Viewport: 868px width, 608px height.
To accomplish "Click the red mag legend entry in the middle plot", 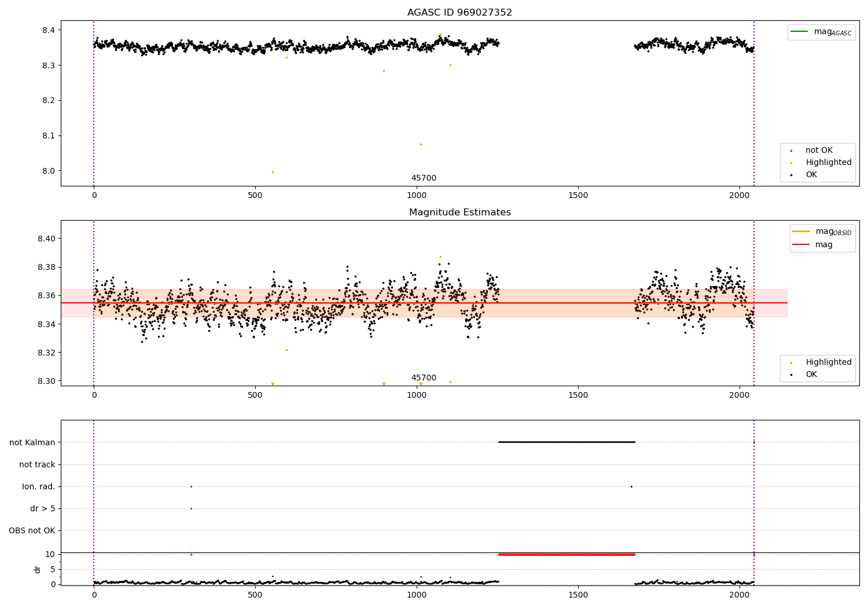I will pyautogui.click(x=812, y=244).
